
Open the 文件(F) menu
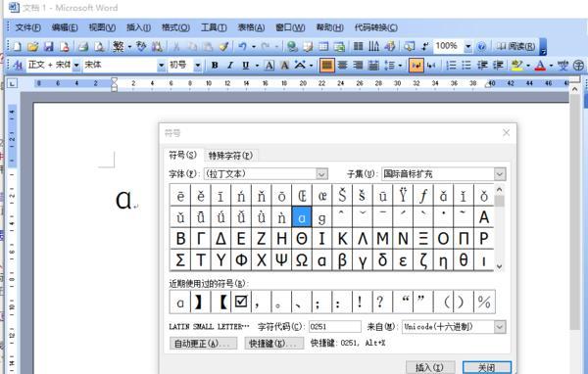[27, 27]
